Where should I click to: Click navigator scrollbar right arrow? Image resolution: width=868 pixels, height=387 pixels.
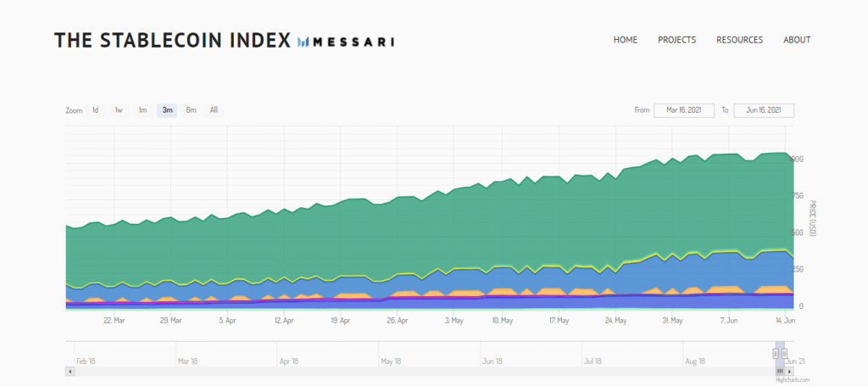tap(790, 371)
